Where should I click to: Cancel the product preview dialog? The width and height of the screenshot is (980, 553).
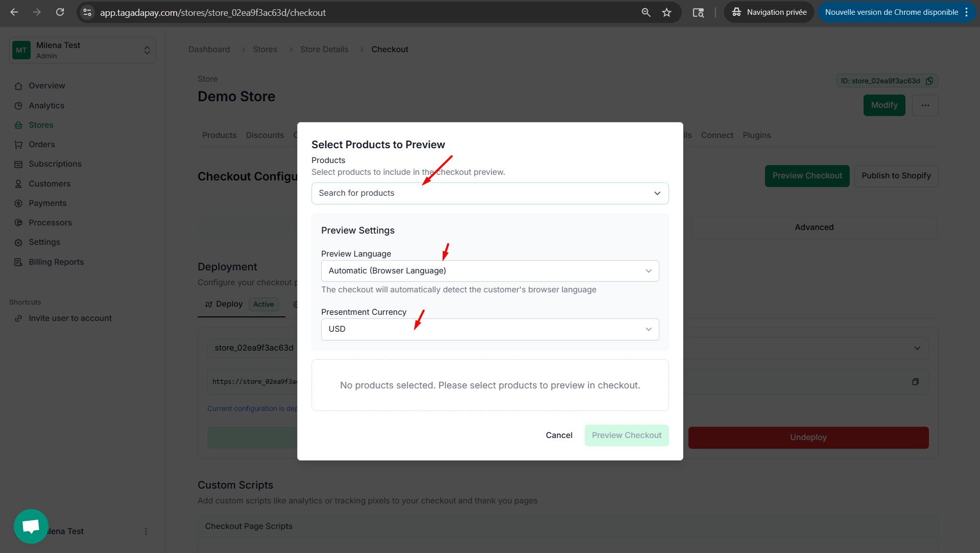click(x=559, y=435)
